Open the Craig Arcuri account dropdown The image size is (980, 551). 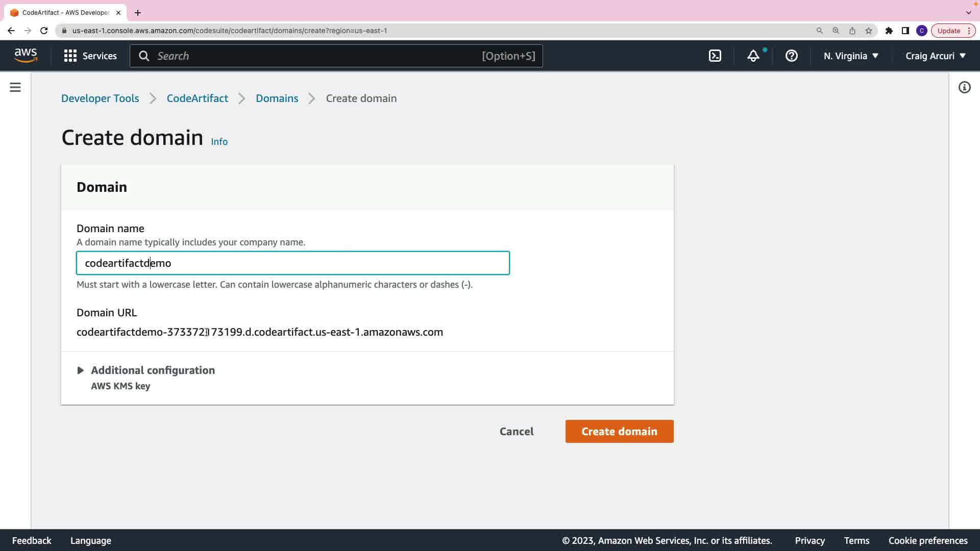(x=935, y=56)
